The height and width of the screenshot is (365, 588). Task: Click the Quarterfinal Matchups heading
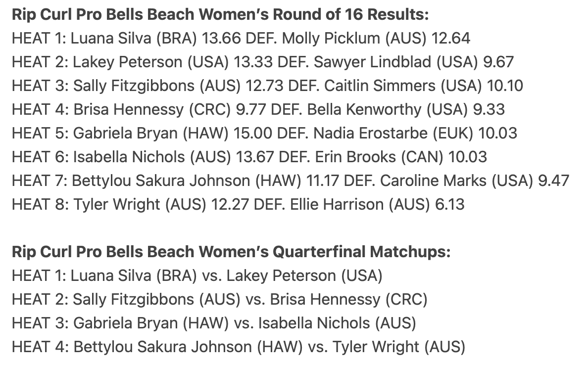(231, 252)
